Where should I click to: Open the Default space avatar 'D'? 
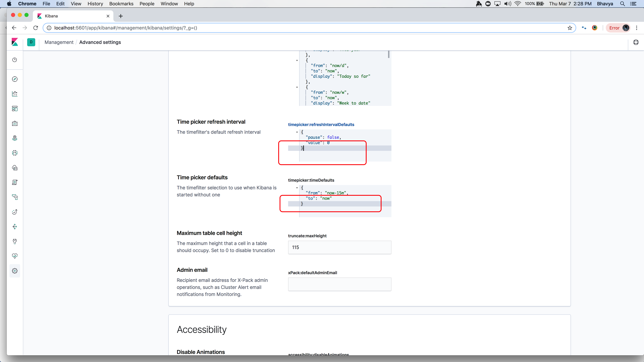(x=31, y=42)
